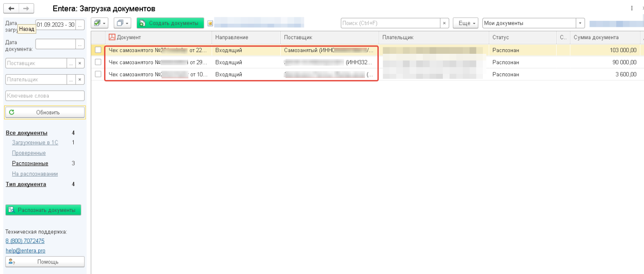The image size is (644, 274).
Task: Click the Плательщик filter input field
Action: [x=36, y=79]
